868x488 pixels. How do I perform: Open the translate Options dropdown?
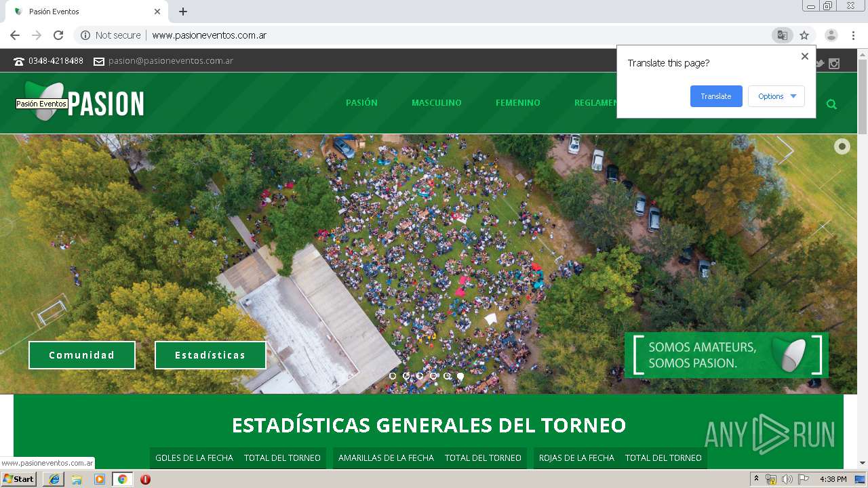click(776, 96)
